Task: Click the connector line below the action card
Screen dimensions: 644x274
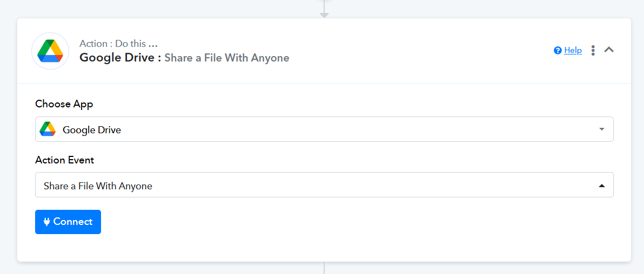Action: click(x=324, y=268)
